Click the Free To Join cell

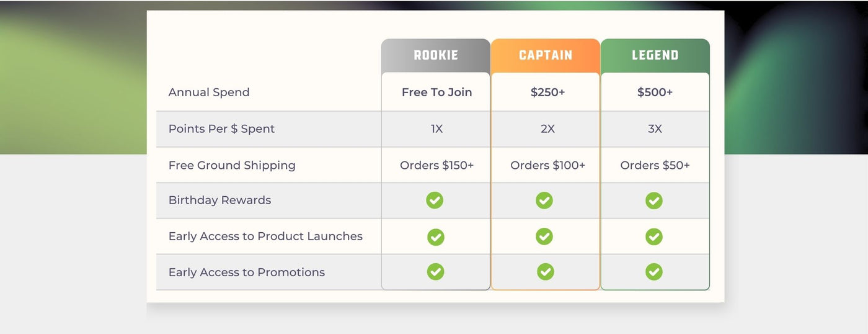(x=436, y=93)
